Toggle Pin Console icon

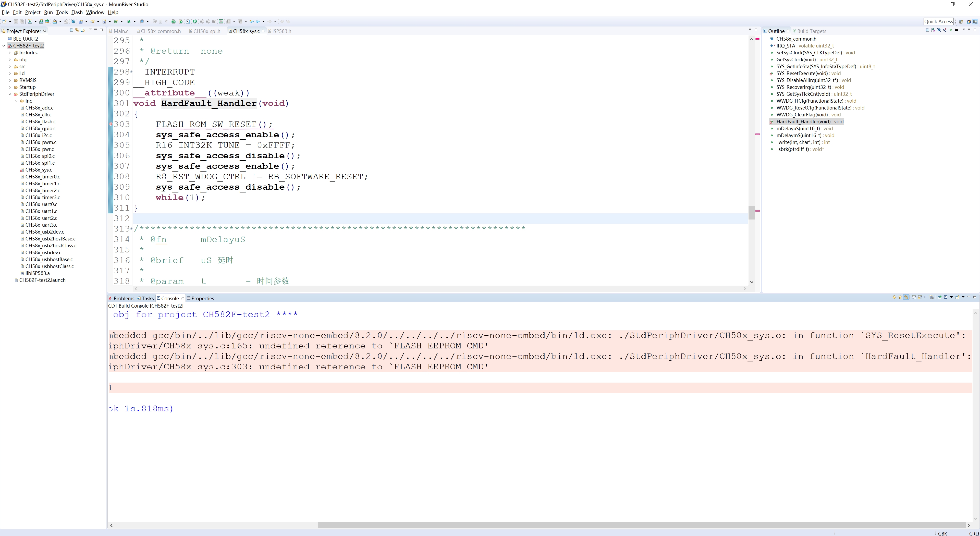click(940, 297)
